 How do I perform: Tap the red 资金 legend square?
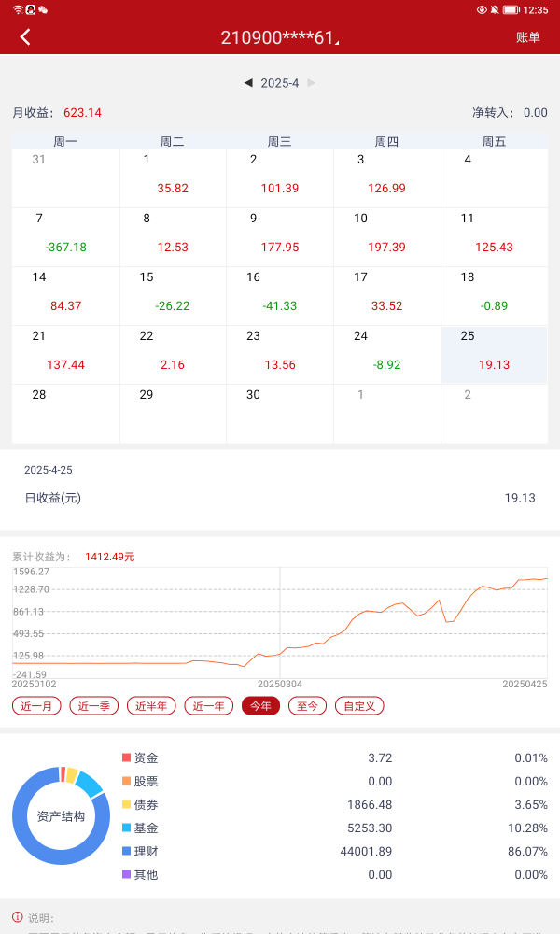(127, 757)
